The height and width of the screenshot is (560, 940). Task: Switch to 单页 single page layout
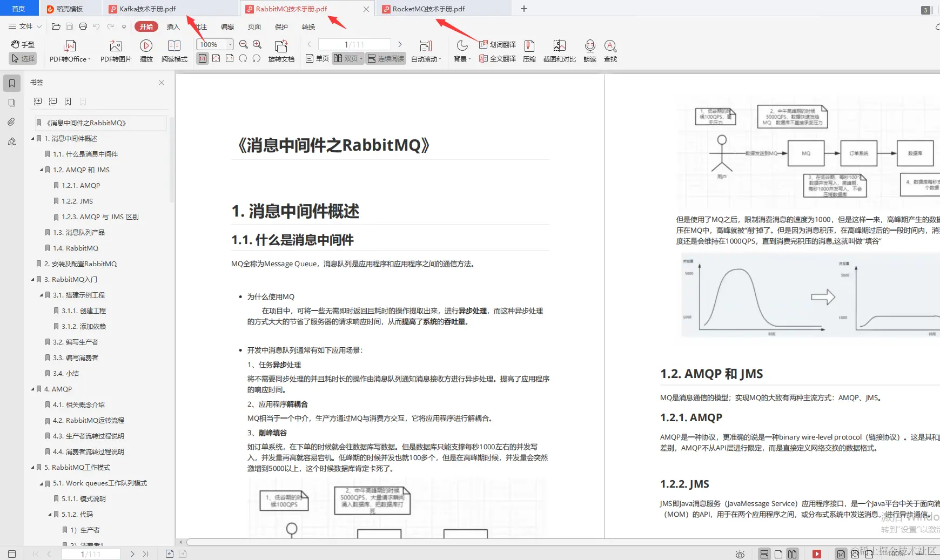[317, 58]
